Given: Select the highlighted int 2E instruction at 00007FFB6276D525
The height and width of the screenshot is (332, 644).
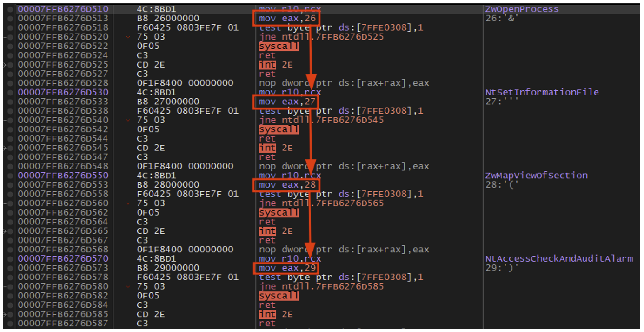Looking at the screenshot, I should tap(276, 65).
